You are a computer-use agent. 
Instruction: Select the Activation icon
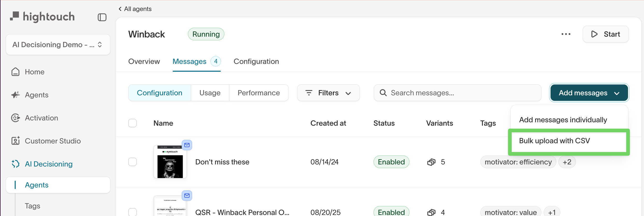pyautogui.click(x=15, y=118)
